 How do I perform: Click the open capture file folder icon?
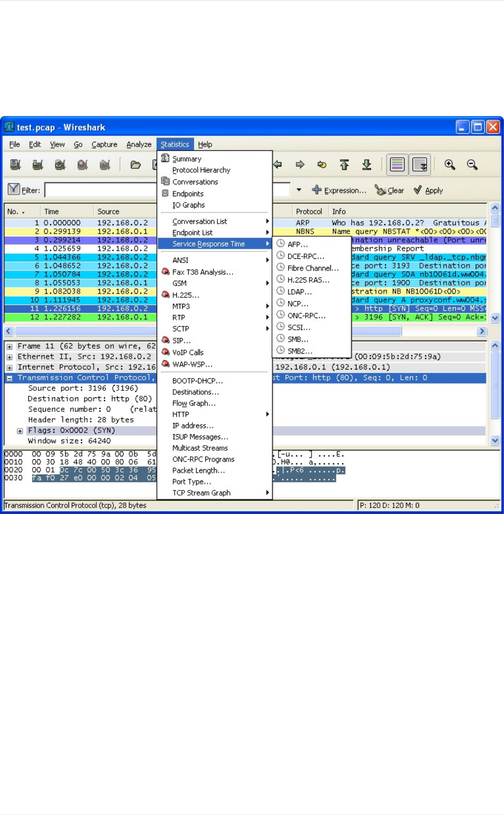[136, 165]
